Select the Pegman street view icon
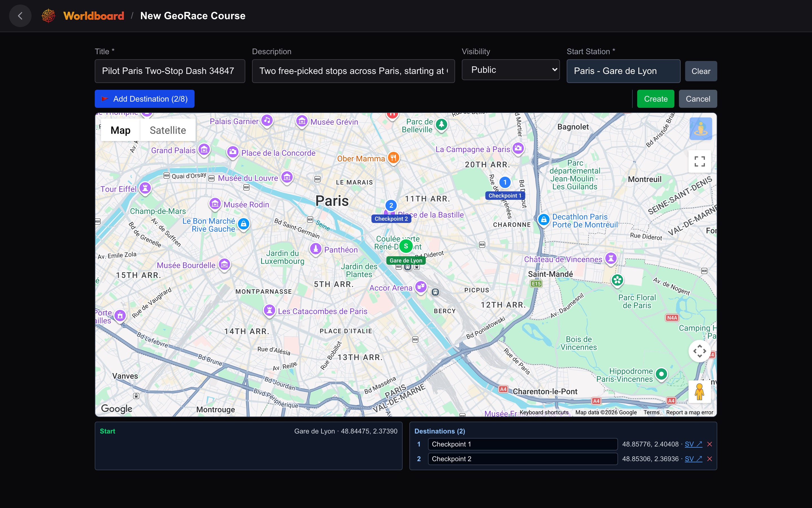 700,392
